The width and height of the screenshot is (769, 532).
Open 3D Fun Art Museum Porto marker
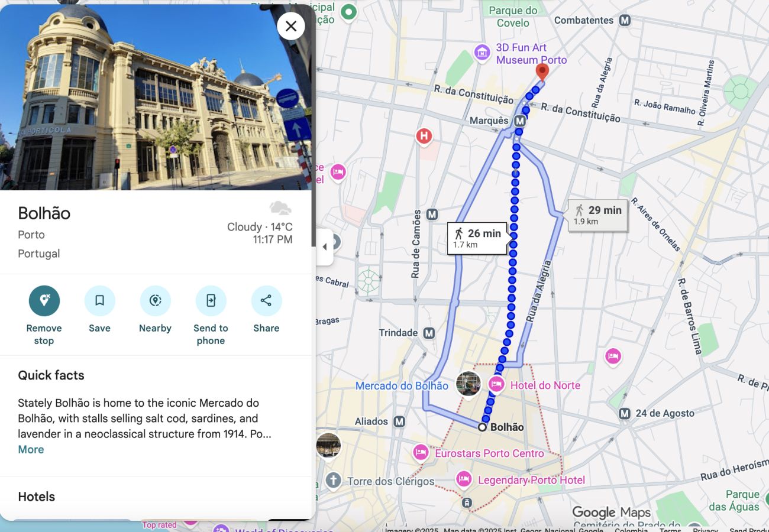point(482,52)
